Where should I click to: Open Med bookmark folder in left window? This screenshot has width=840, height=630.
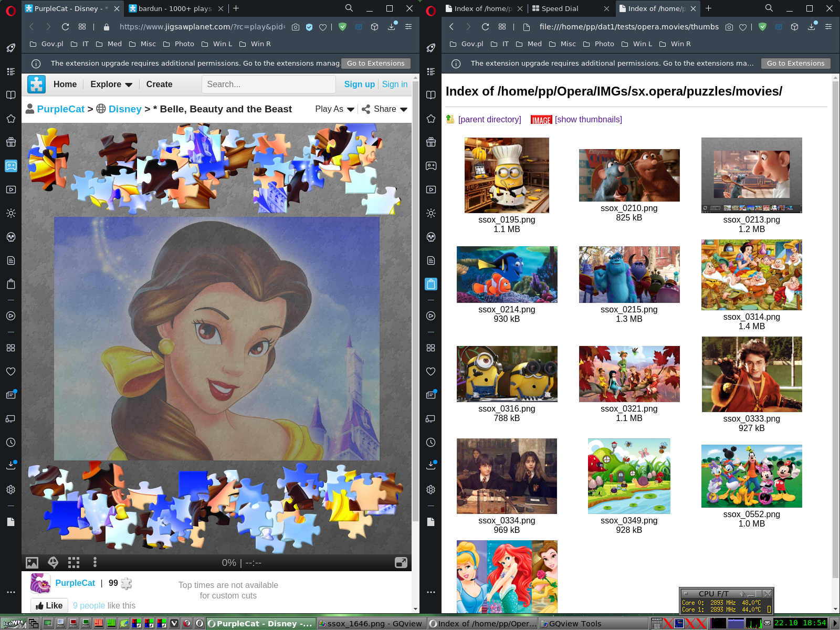tap(109, 44)
